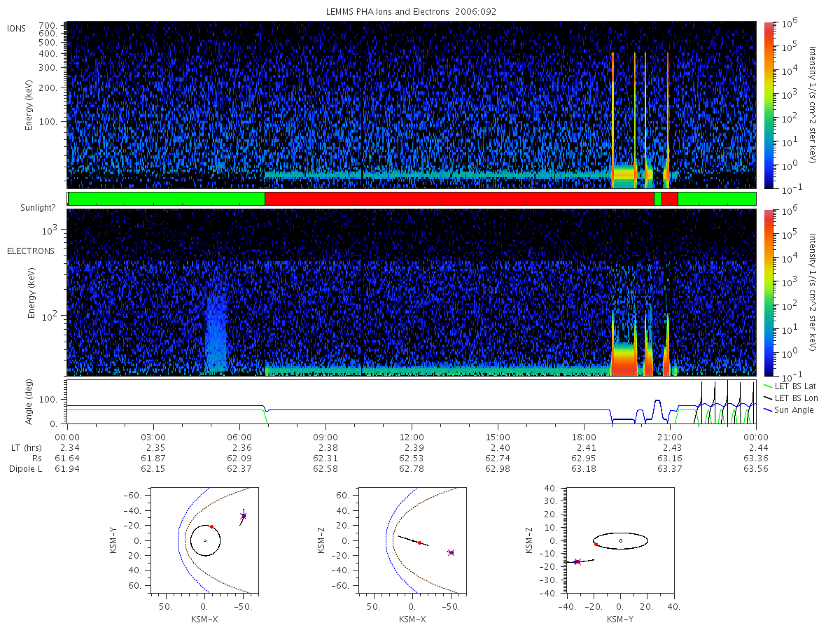840x630 pixels.
Task: Click the first orange ion spike after 18:00
Action: click(612, 119)
